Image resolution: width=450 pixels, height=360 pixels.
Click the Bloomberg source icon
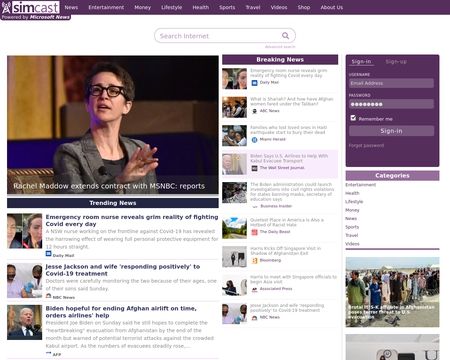tap(254, 261)
